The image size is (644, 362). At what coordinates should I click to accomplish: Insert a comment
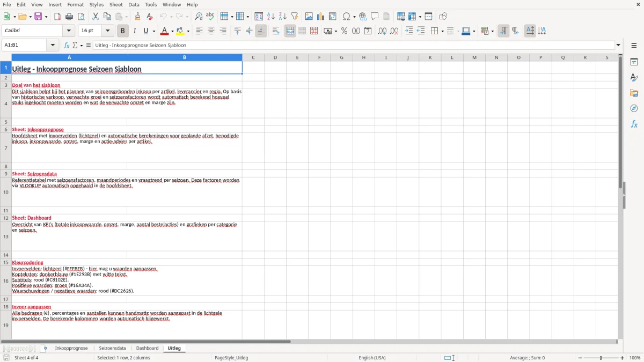[375, 17]
